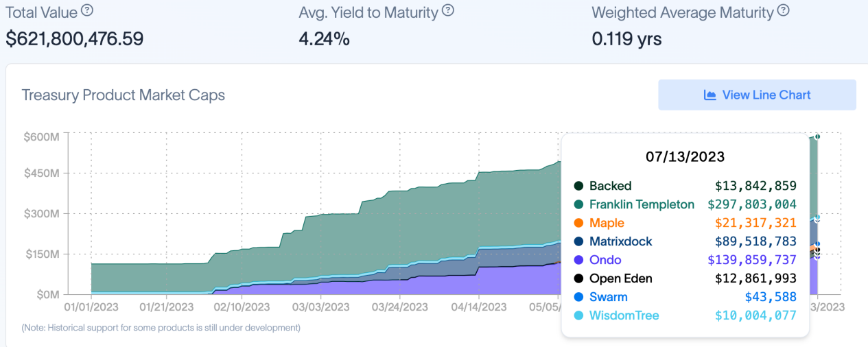
Task: Click the orange Maple legend dot
Action: pyautogui.click(x=578, y=223)
